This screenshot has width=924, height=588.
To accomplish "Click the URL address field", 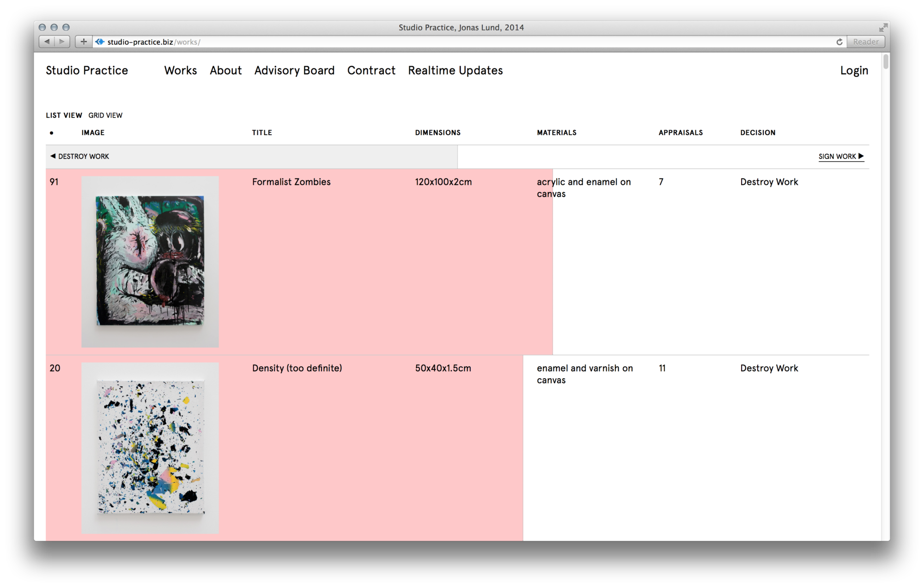I will coord(462,42).
